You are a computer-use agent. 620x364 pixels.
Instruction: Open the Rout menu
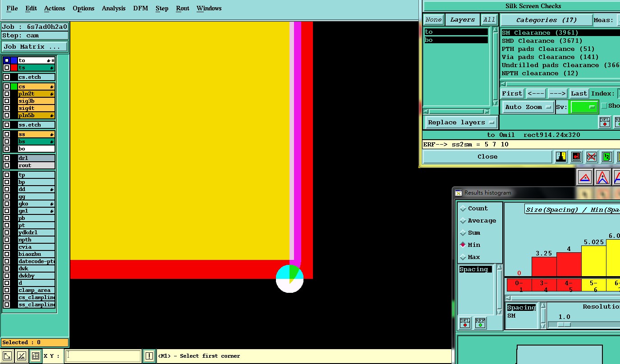point(183,8)
